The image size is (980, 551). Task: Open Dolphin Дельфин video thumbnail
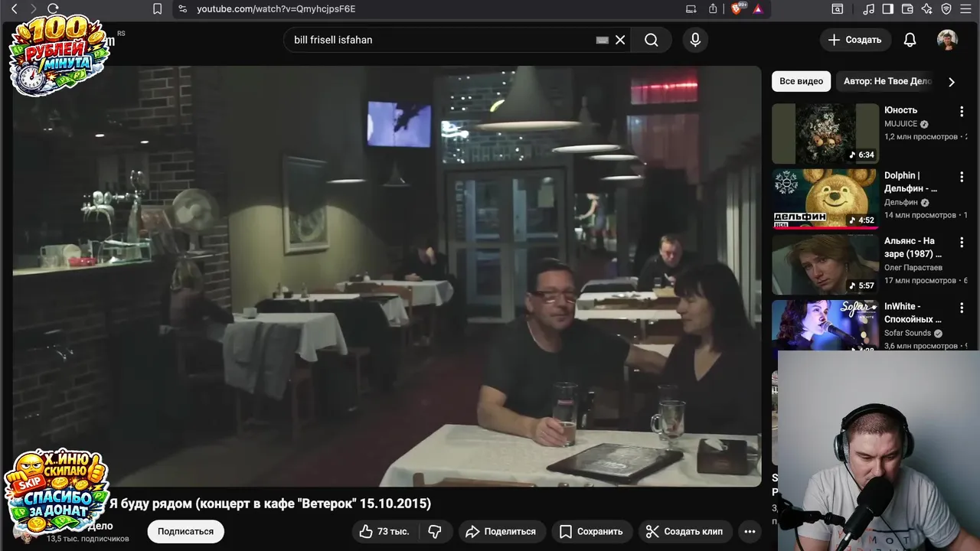[x=825, y=199]
